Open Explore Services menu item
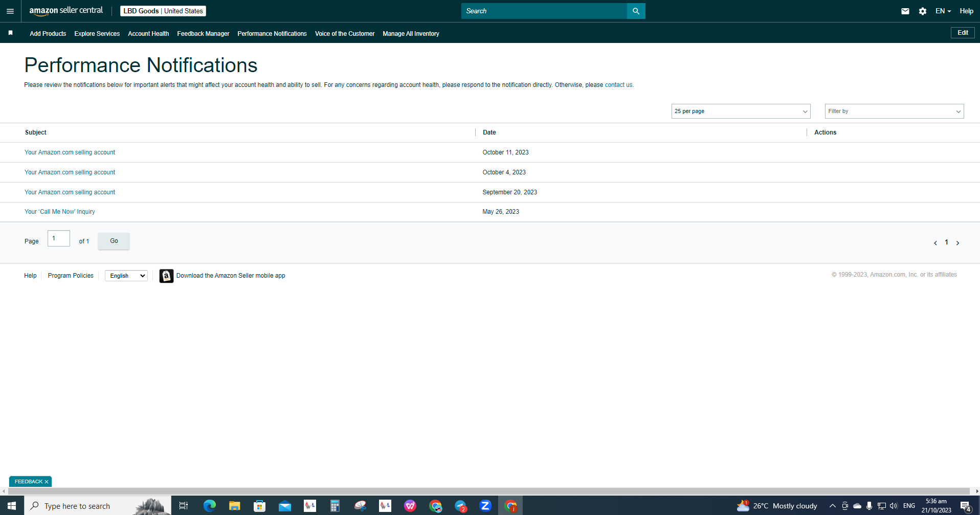The height and width of the screenshot is (515, 980). 97,34
